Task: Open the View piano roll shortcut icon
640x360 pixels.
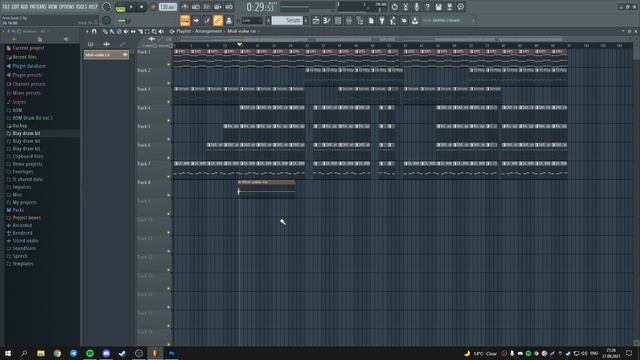Action: (x=327, y=20)
